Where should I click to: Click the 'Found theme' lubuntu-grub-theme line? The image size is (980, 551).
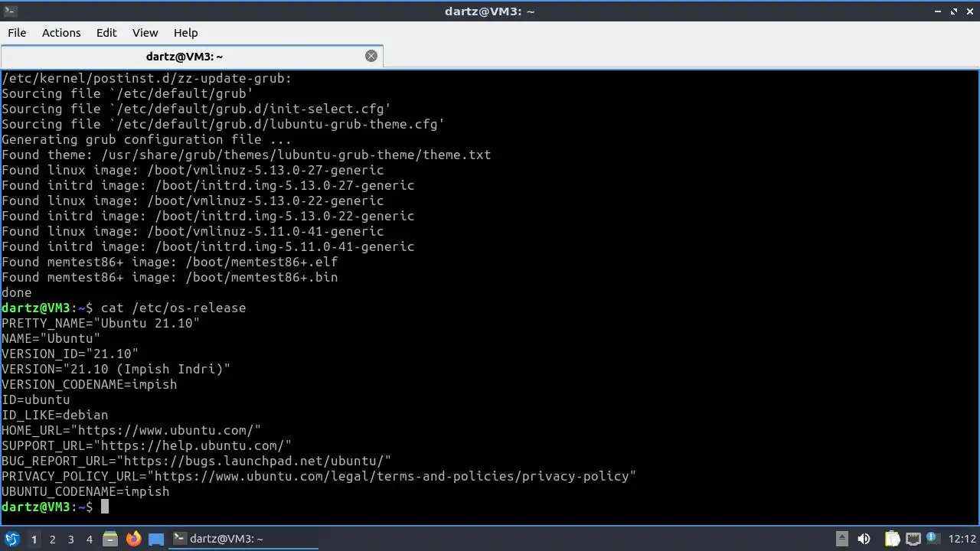[246, 155]
